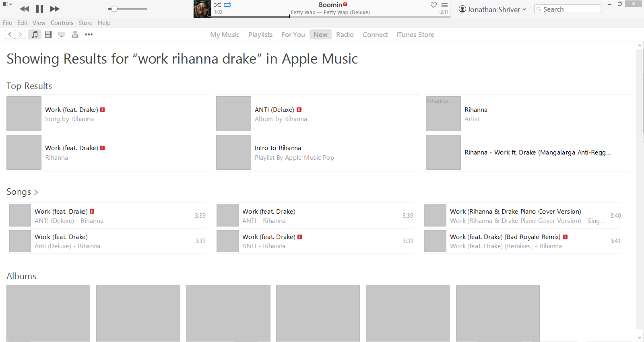
Task: Open ANTI (Deluxe) album by Rihanna
Action: (318, 114)
